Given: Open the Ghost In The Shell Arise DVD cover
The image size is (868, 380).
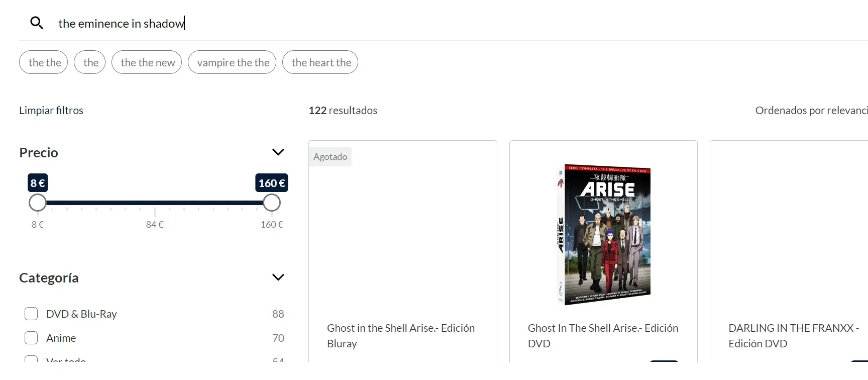Looking at the screenshot, I should [604, 235].
